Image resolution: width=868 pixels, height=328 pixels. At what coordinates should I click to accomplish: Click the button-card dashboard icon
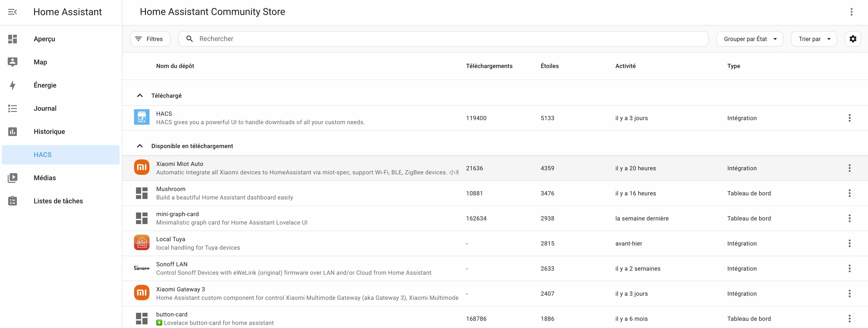(142, 319)
